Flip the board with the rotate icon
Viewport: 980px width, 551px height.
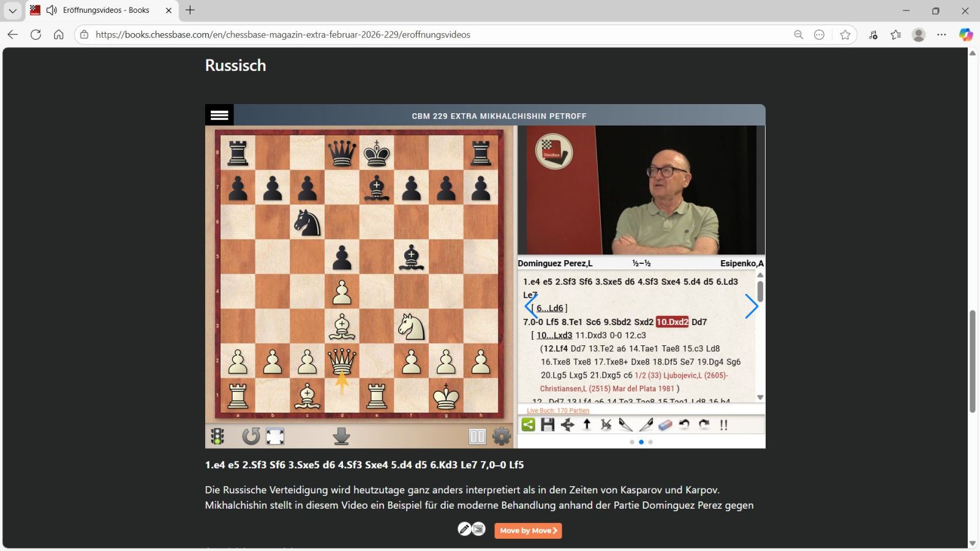click(251, 436)
